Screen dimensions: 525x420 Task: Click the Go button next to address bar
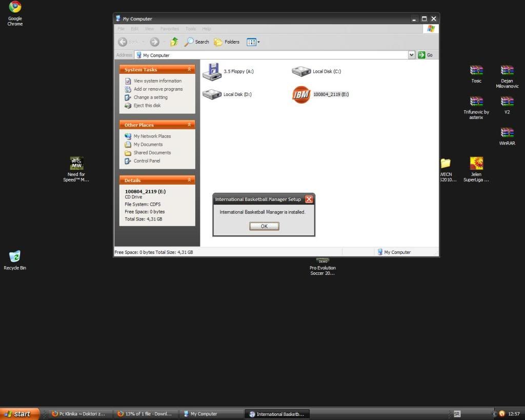425,55
